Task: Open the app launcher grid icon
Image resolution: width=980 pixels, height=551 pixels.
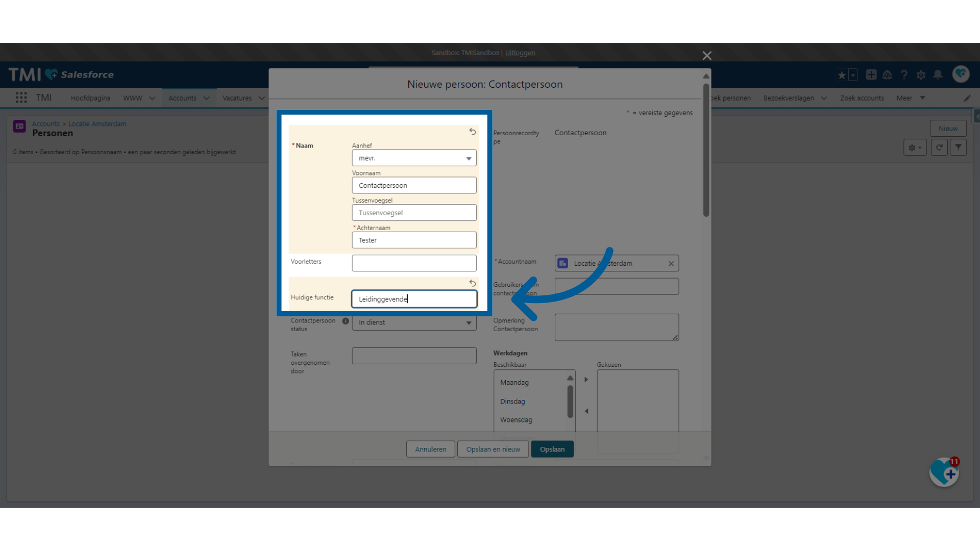Action: 21,97
